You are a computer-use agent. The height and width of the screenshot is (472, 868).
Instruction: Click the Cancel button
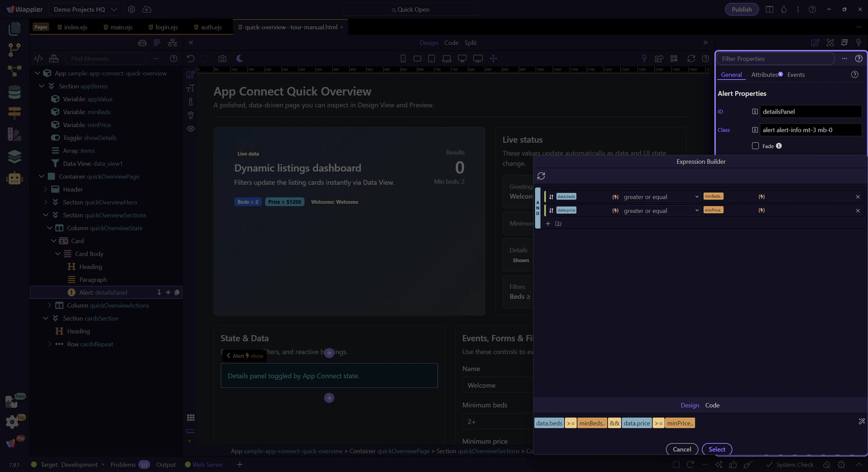click(x=682, y=449)
